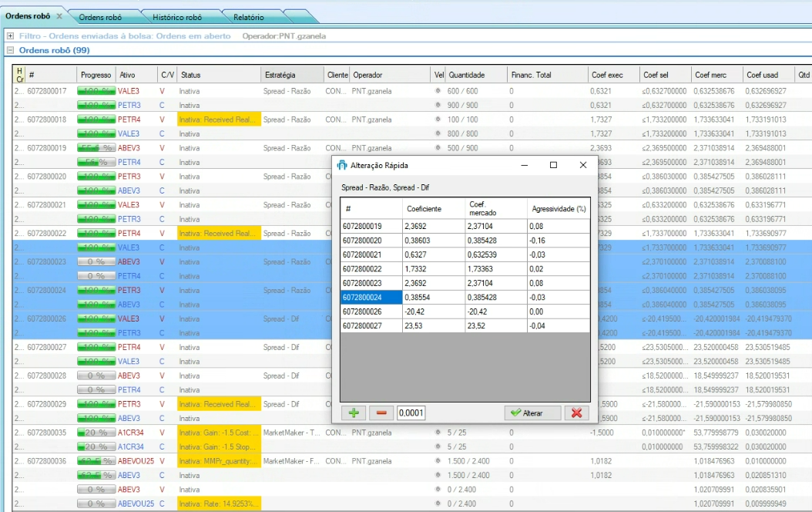
Task: Click the Vel icon in order 6072800036 row
Action: coord(438,461)
